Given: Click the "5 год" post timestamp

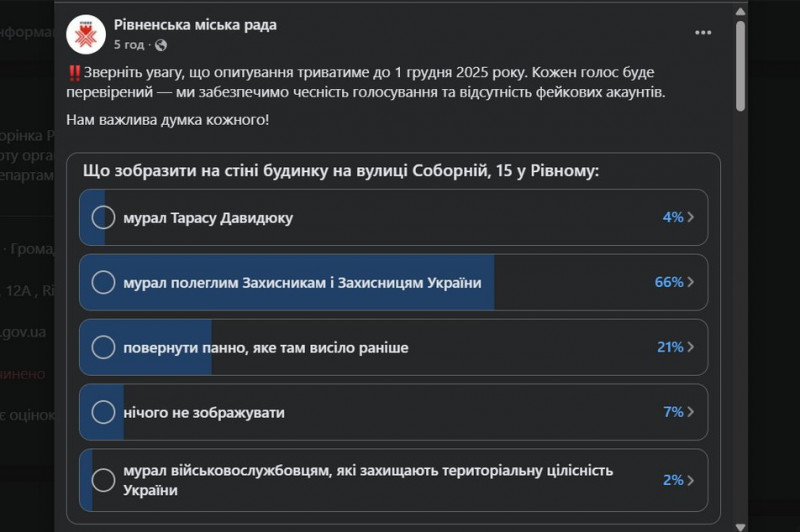Looking at the screenshot, I should click(129, 45).
